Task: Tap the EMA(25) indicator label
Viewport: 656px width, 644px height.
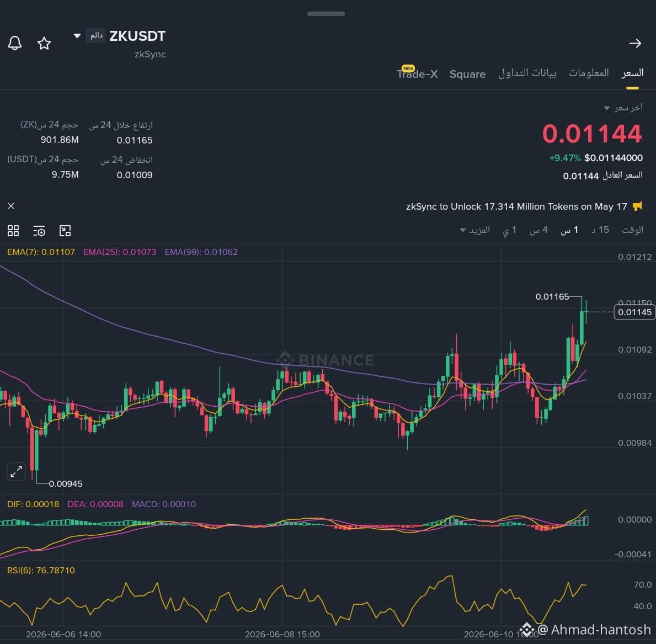Action: click(120, 252)
